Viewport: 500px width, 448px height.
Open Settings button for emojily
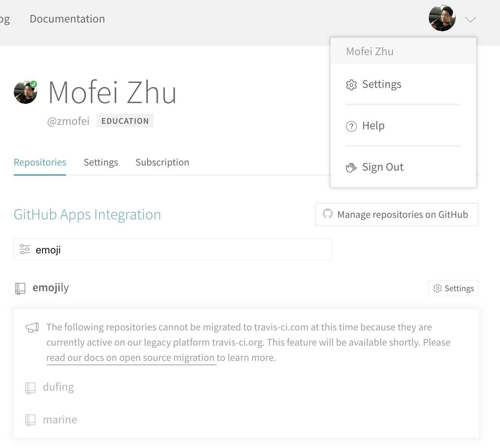[453, 288]
